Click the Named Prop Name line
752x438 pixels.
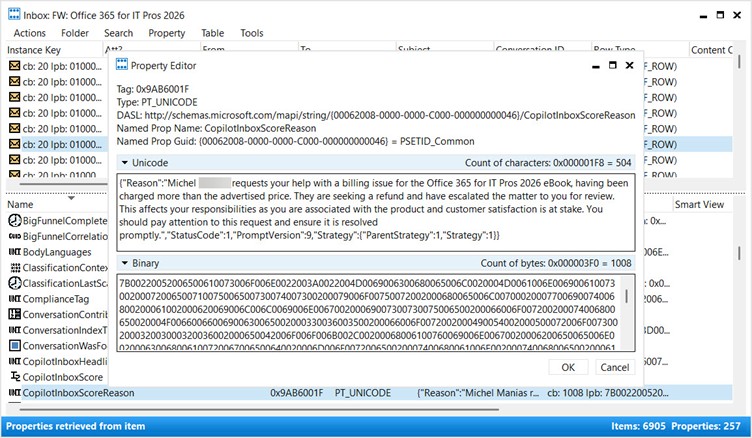[216, 128]
